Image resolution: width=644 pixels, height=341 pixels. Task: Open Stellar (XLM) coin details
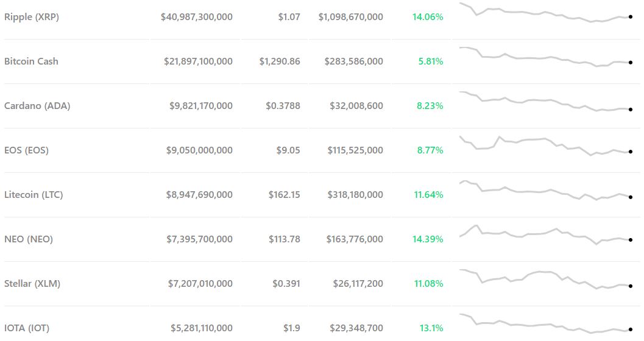32,284
